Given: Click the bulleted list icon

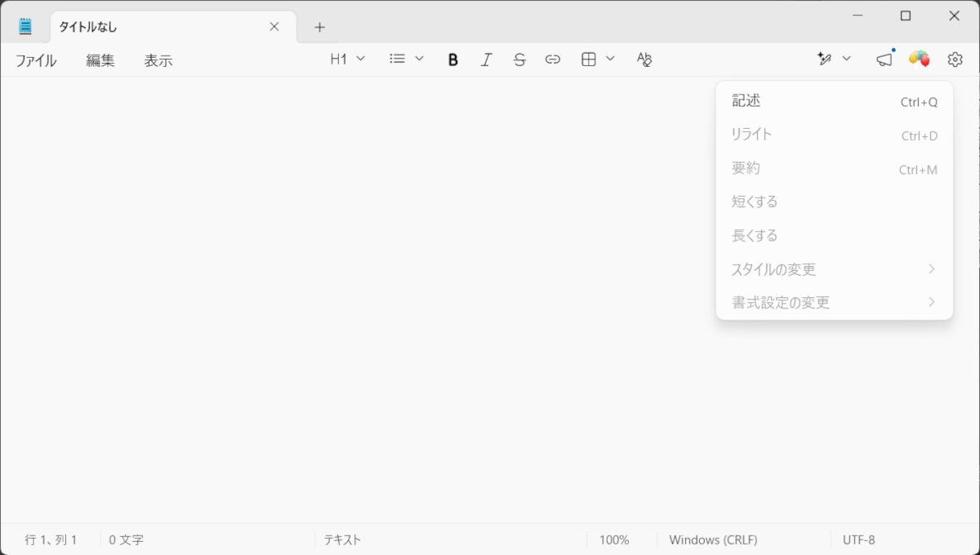Looking at the screenshot, I should 398,59.
